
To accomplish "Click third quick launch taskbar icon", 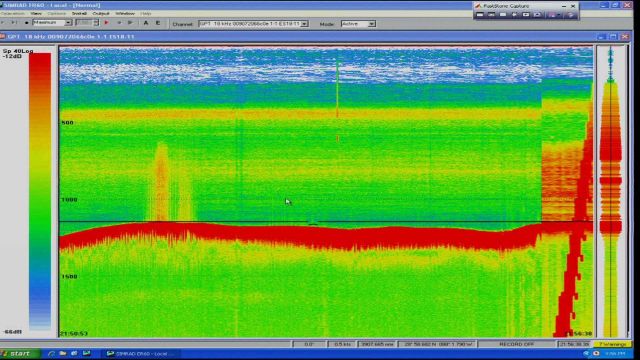I will click(74, 353).
